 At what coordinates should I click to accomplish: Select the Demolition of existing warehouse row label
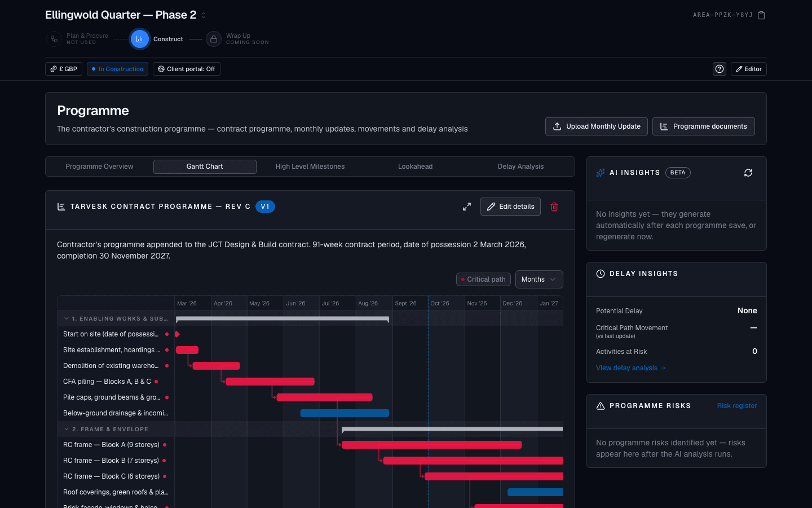(x=111, y=366)
